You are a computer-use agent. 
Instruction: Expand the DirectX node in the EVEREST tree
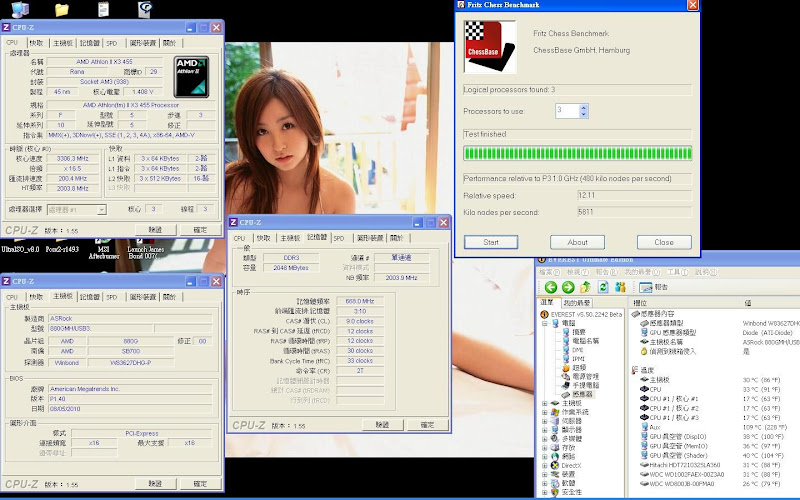coord(545,465)
